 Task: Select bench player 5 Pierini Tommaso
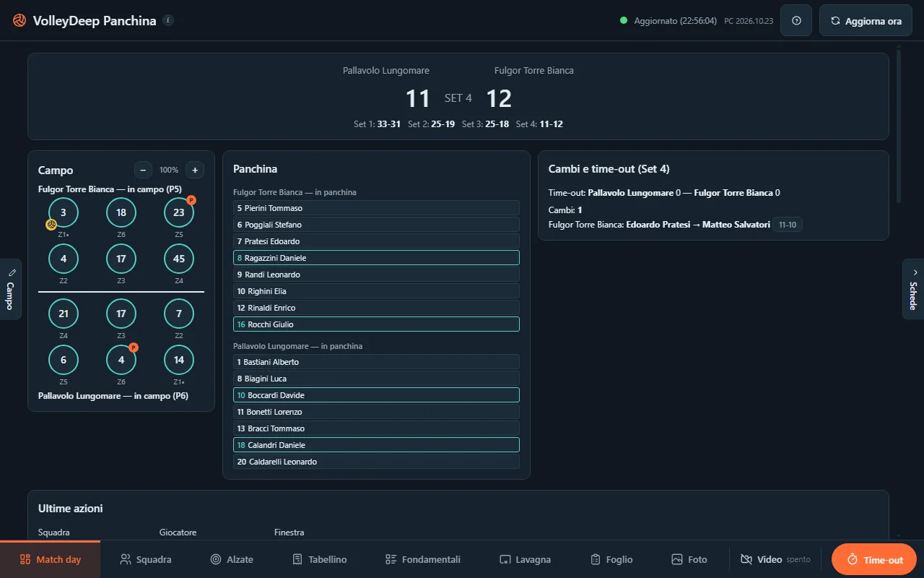click(376, 208)
